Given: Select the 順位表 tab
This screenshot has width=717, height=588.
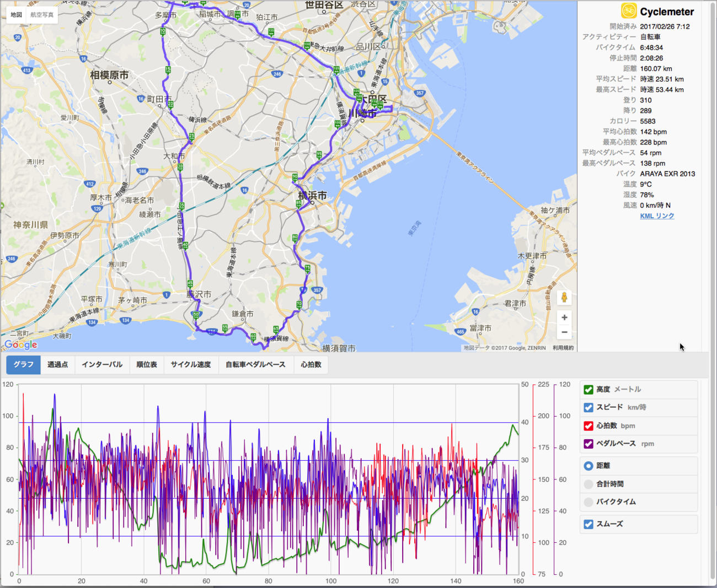Looking at the screenshot, I should coord(147,365).
